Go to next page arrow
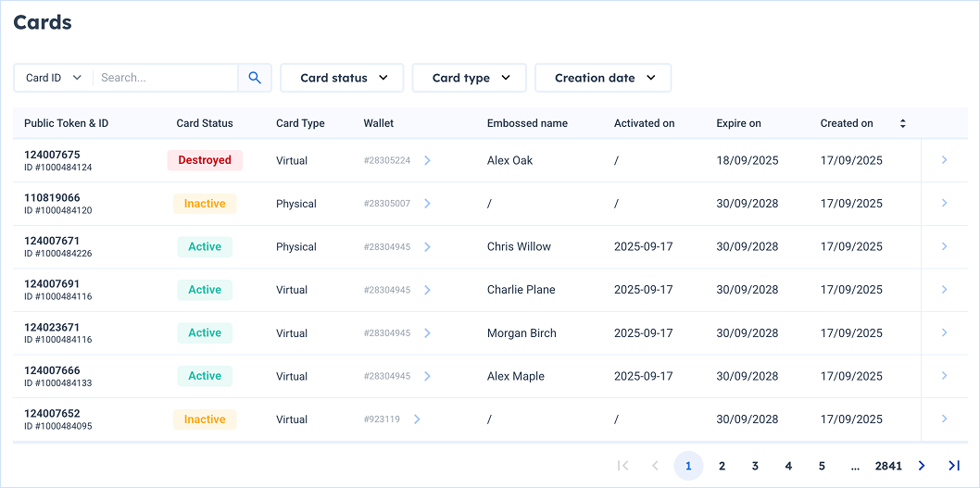Viewport: 980px width, 488px height. coord(921,466)
